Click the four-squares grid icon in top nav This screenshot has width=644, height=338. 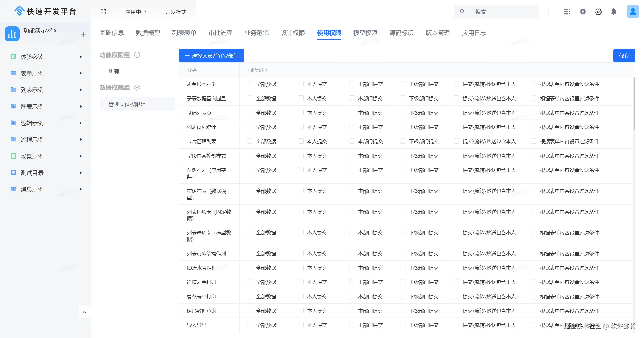(103, 12)
